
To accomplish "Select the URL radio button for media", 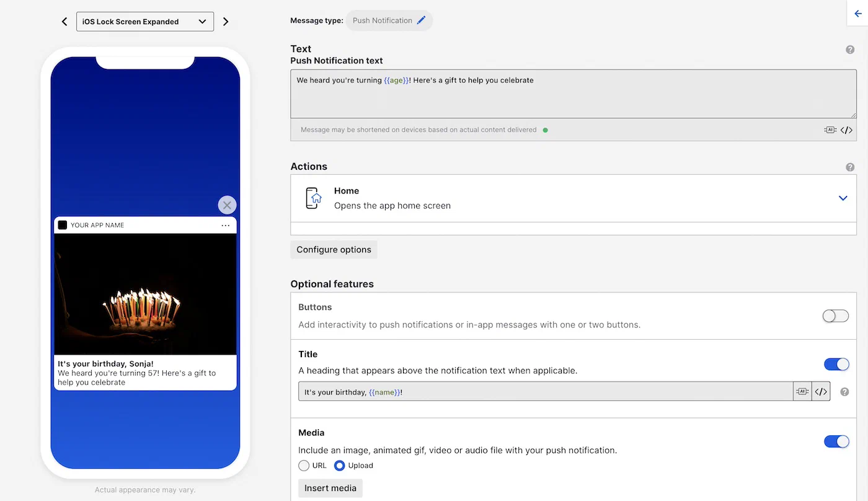I will click(304, 465).
